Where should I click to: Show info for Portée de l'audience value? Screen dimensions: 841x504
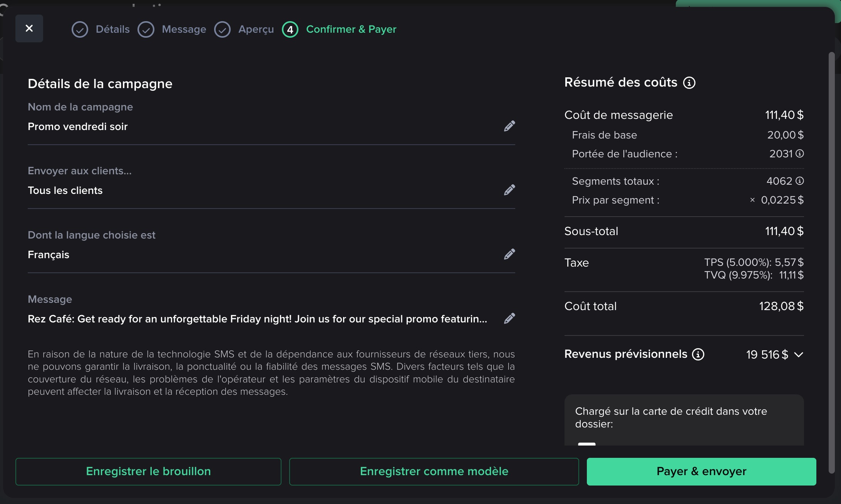click(x=800, y=154)
